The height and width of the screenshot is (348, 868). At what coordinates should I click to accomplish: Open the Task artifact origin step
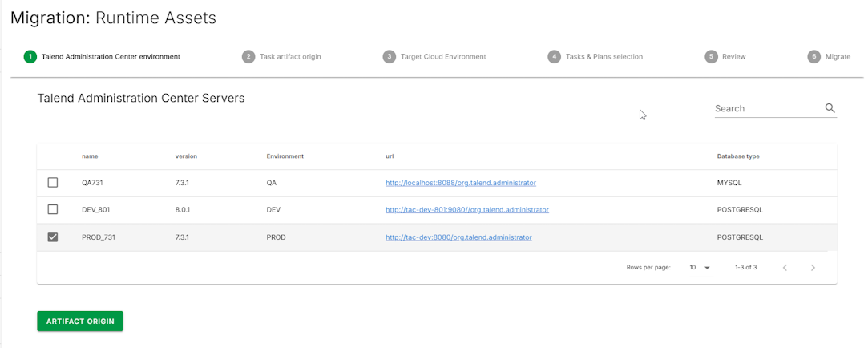(x=290, y=57)
